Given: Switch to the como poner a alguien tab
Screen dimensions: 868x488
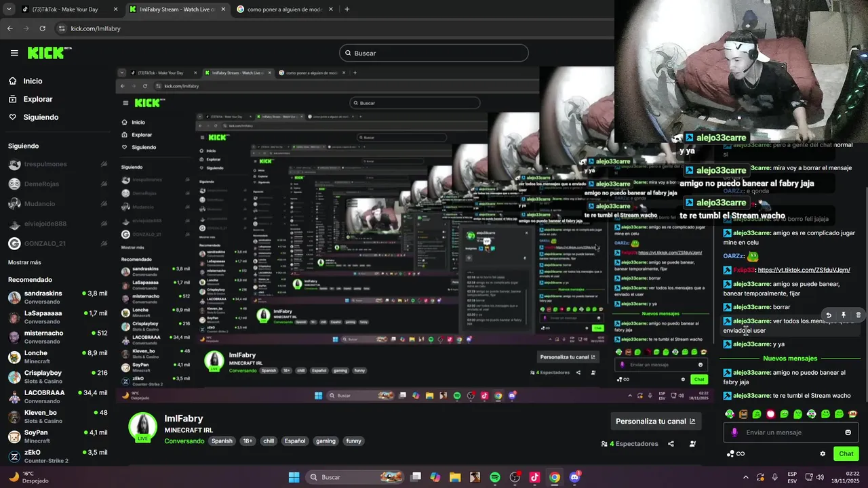Looking at the screenshot, I should 283,9.
